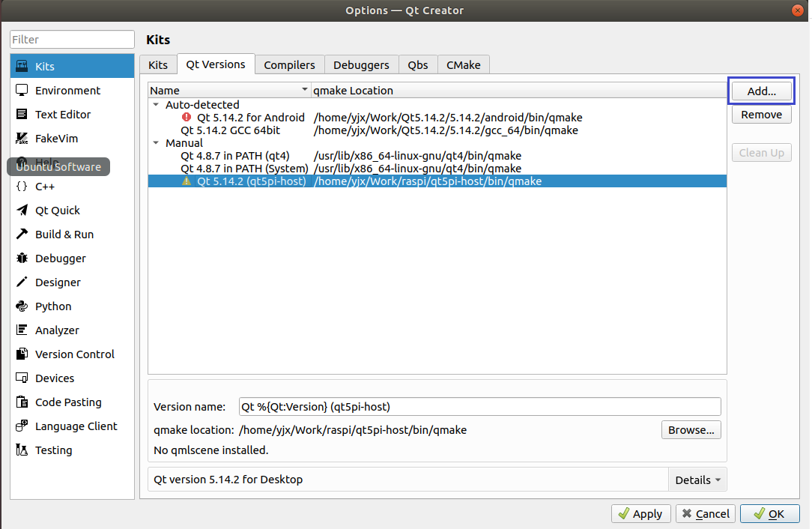Click the Add... button

click(x=761, y=91)
